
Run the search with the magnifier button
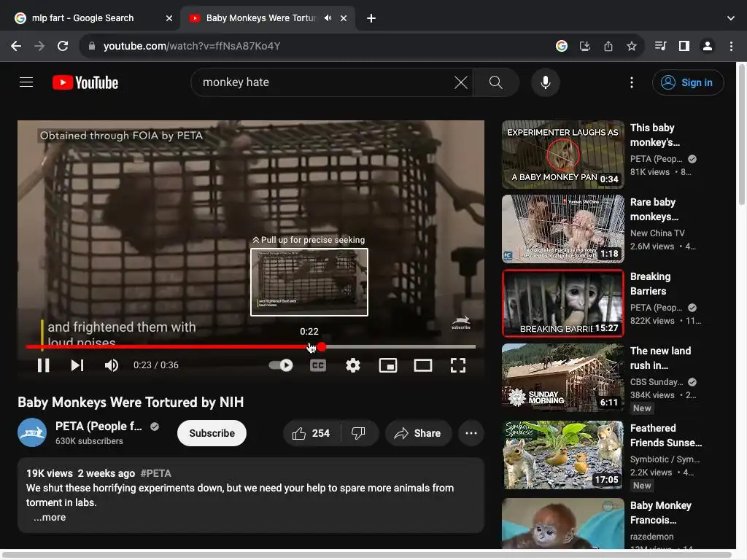[495, 82]
